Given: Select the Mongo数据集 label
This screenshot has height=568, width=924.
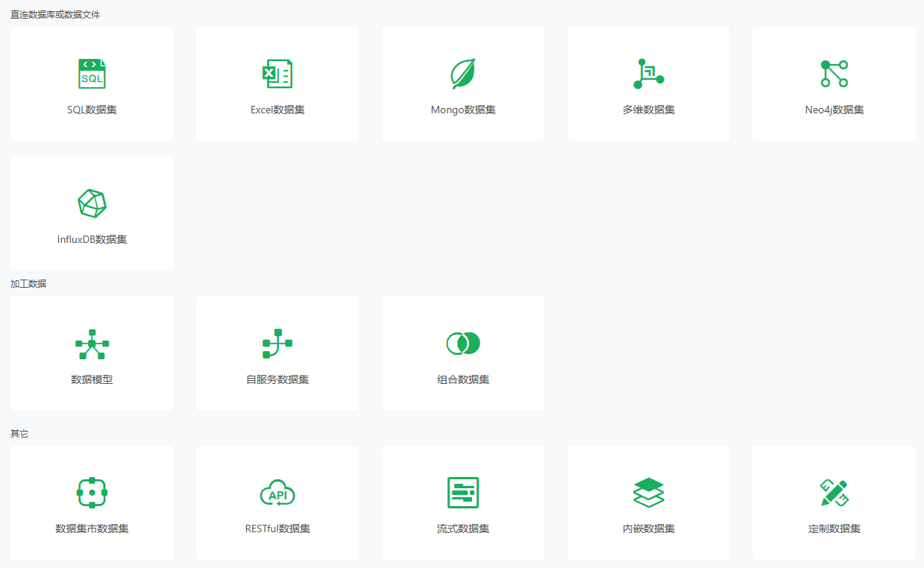Looking at the screenshot, I should pyautogui.click(x=463, y=110).
